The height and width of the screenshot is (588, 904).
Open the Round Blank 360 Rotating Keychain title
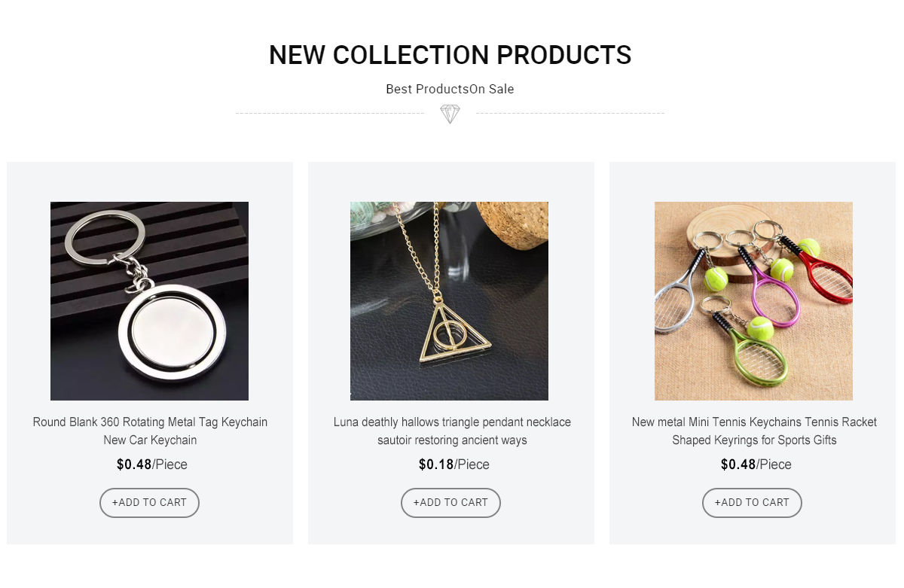[x=150, y=431]
